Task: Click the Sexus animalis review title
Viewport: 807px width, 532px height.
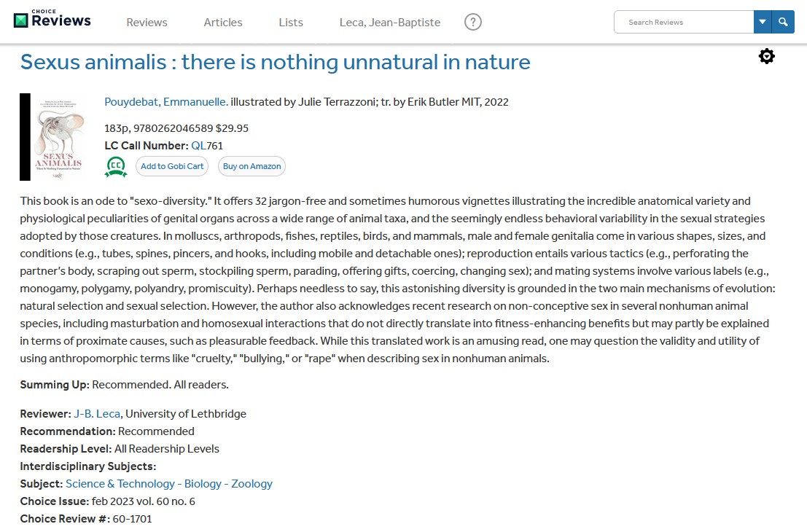Action: point(275,62)
